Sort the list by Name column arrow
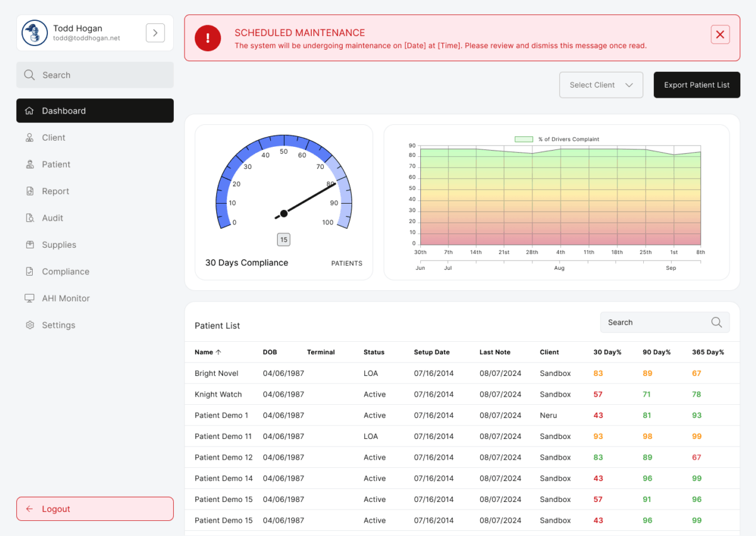This screenshot has width=756, height=536. pyautogui.click(x=219, y=352)
